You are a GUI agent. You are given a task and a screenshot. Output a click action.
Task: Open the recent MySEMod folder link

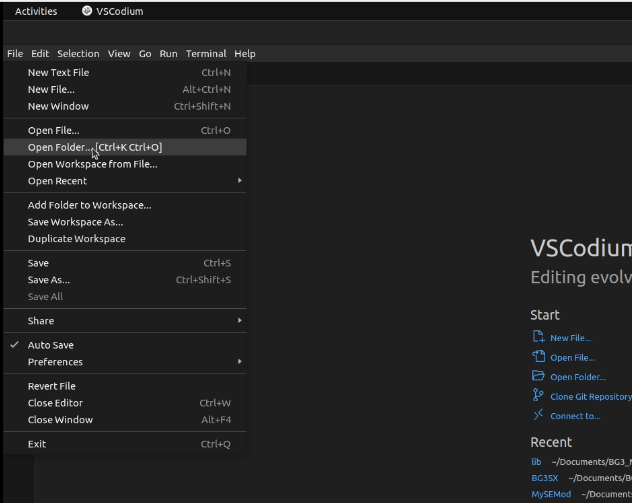point(551,494)
